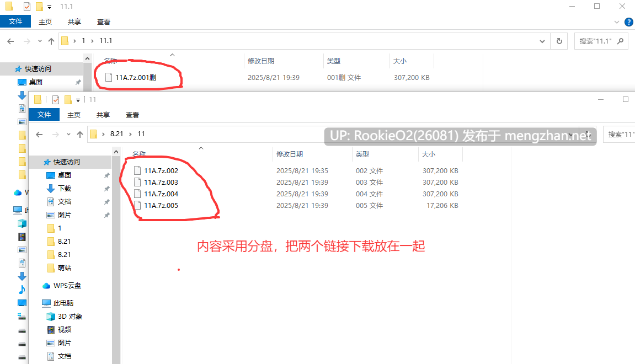This screenshot has width=635, height=364.
Task: Sort by 修改日期 column in 11 window
Action: 290,154
